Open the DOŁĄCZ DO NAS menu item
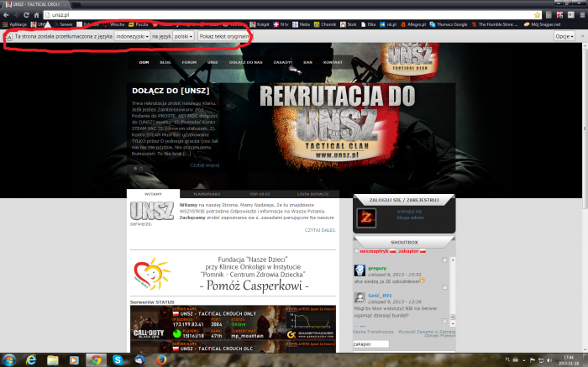The height and width of the screenshot is (367, 588). pos(245,62)
